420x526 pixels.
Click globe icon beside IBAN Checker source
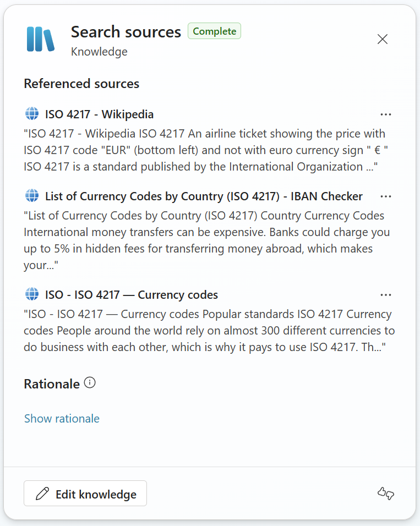[32, 196]
